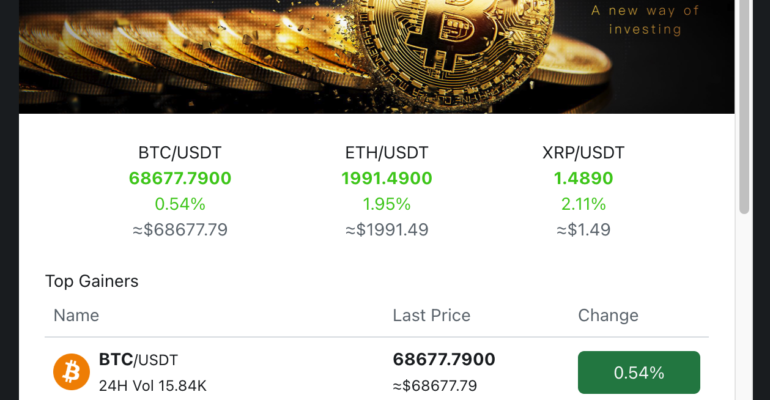This screenshot has height=400, width=770.
Task: Open BTC/USDT pair in Top Gainers row
Action: (x=139, y=360)
